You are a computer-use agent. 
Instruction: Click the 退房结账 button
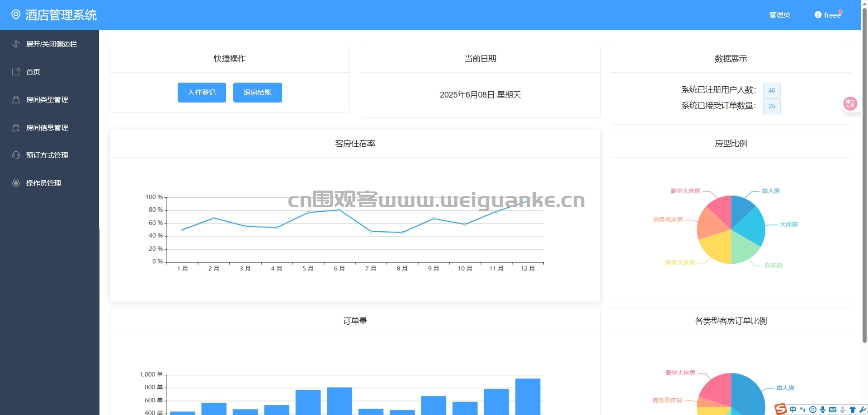257,92
